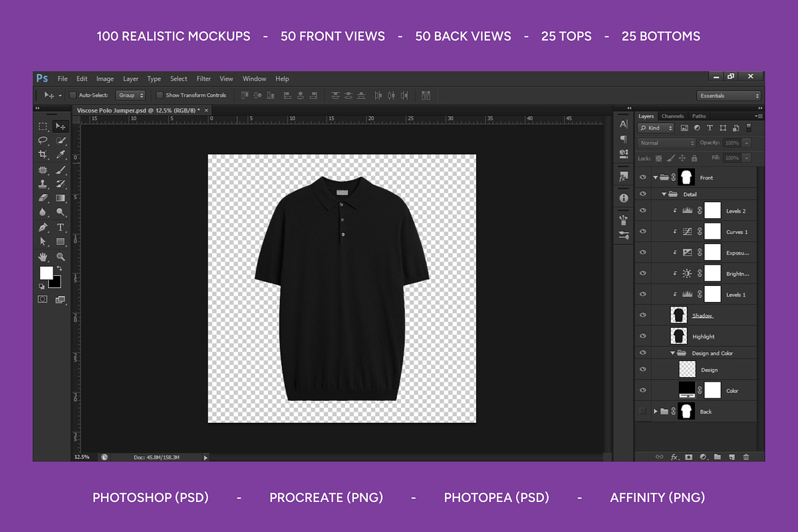The height and width of the screenshot is (532, 798).
Task: Select the Zoom tool in the toolbox
Action: point(61,257)
